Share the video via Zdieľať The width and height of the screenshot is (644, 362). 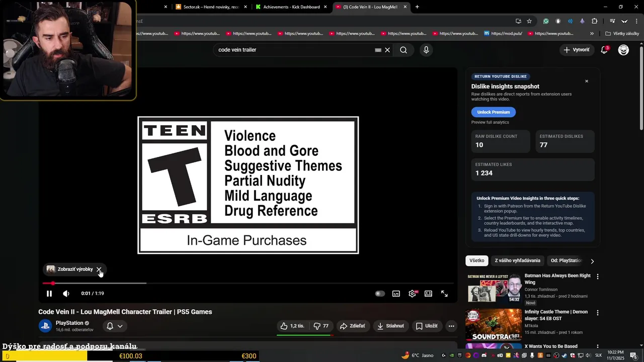(352, 326)
